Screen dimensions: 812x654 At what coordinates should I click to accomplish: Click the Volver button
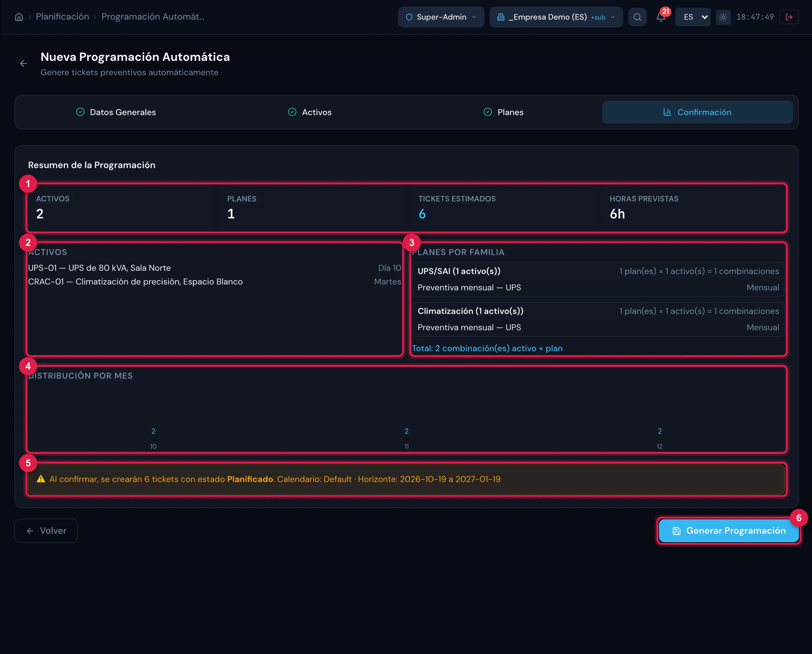(46, 531)
